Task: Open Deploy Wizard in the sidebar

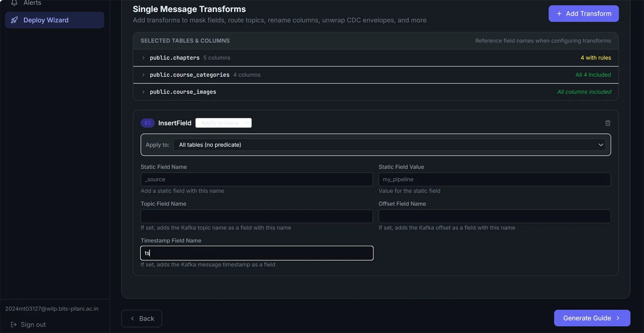Action: [x=55, y=20]
